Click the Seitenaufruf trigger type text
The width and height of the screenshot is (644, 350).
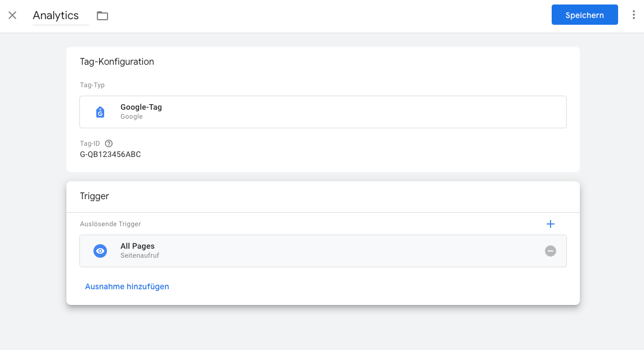[140, 255]
